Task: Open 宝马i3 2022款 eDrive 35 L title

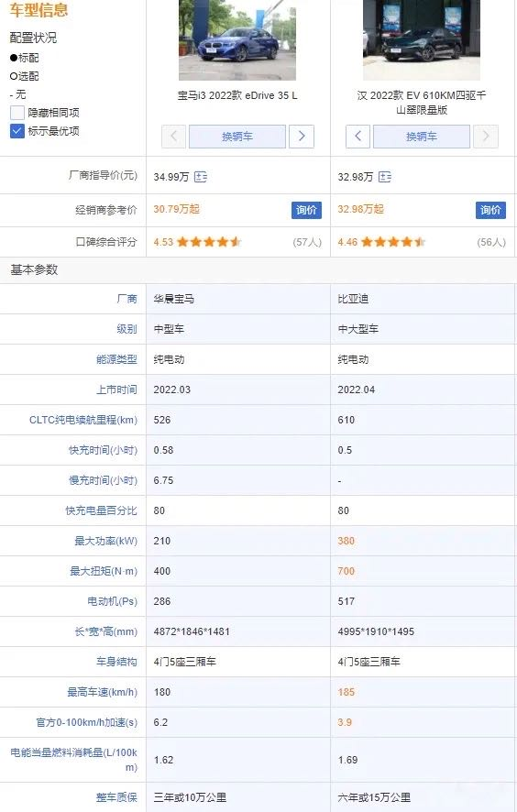Action: point(237,95)
